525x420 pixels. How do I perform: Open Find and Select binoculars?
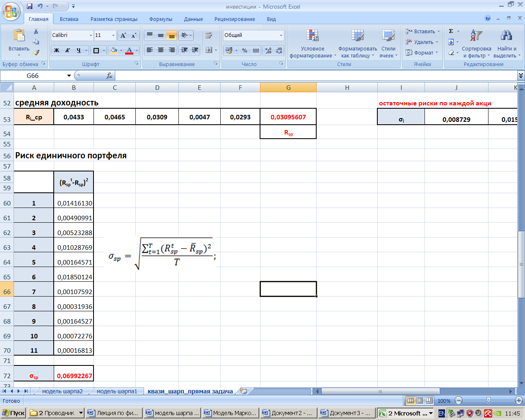tap(507, 43)
